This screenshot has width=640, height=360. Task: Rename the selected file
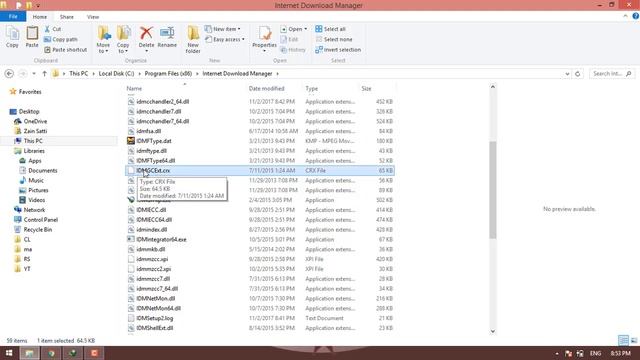coord(167,37)
